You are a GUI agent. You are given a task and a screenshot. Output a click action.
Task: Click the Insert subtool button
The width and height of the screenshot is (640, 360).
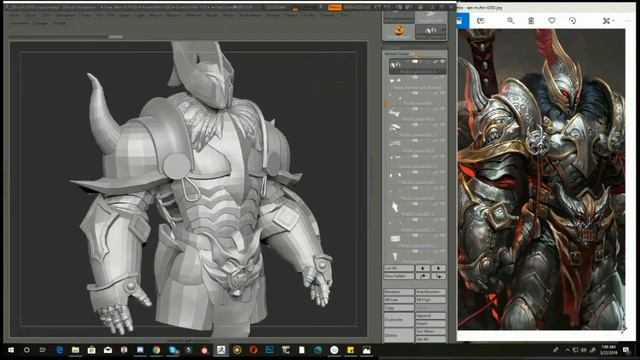tap(431, 324)
